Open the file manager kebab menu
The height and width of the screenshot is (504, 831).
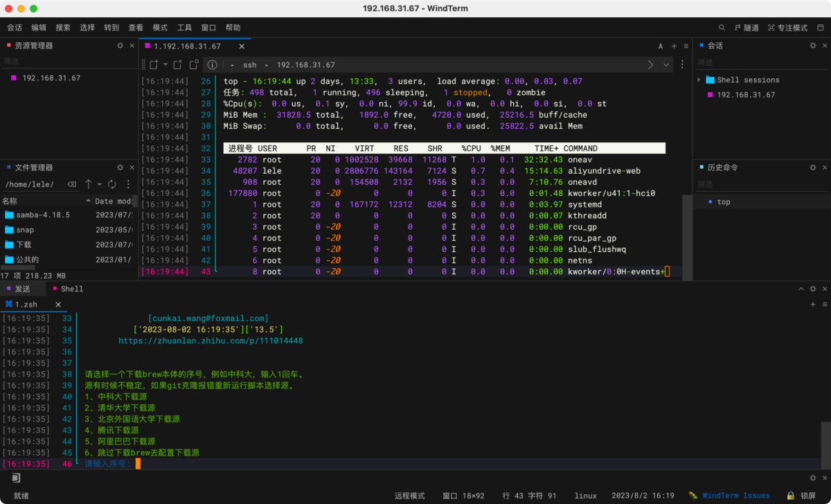pyautogui.click(x=129, y=185)
